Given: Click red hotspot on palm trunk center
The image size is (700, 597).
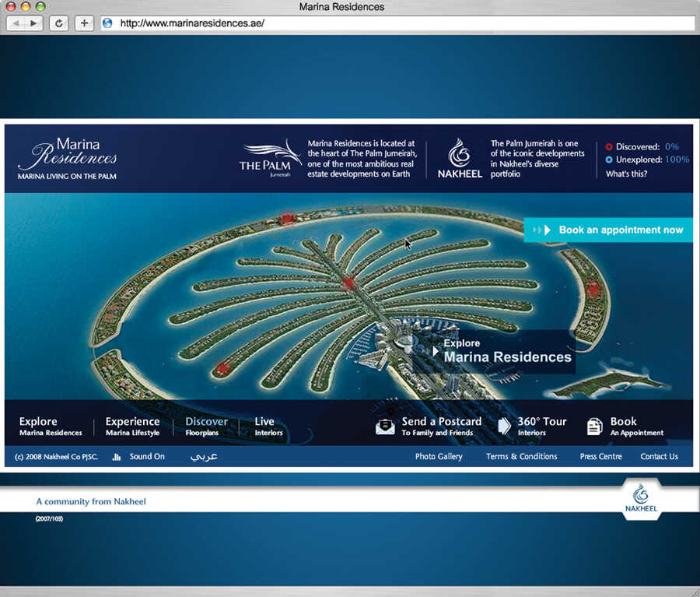Looking at the screenshot, I should [x=348, y=283].
